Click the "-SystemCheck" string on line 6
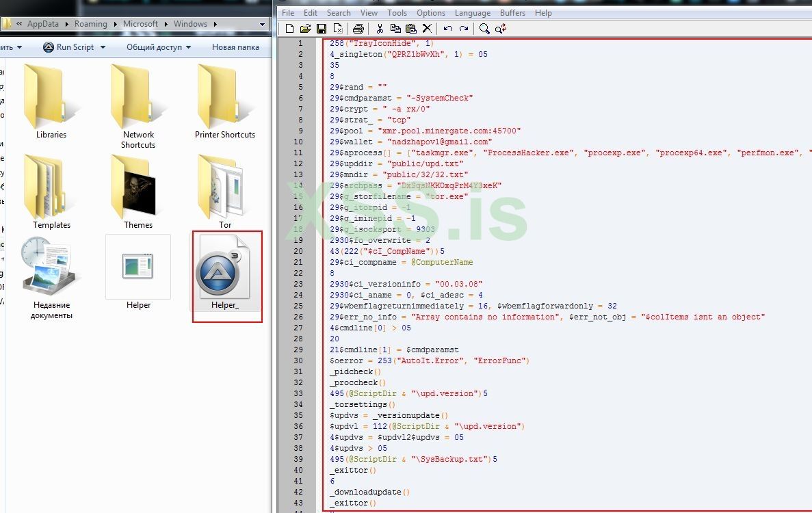Screen dimensions: 812x513 pos(440,98)
